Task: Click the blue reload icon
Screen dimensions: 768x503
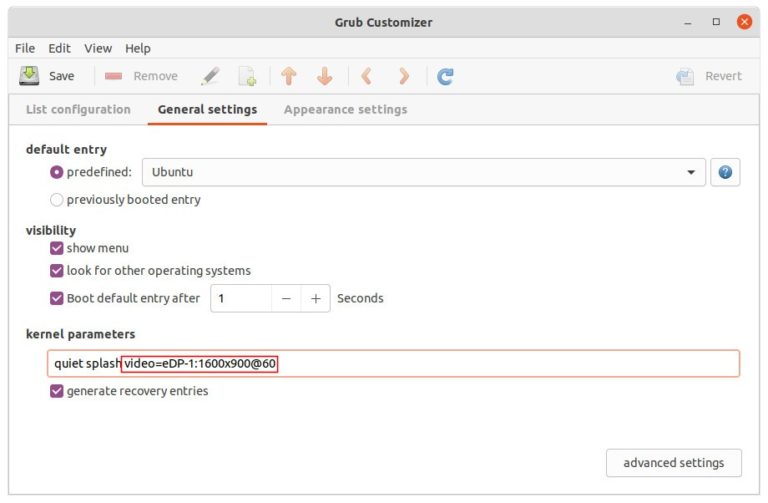Action: tap(445, 76)
